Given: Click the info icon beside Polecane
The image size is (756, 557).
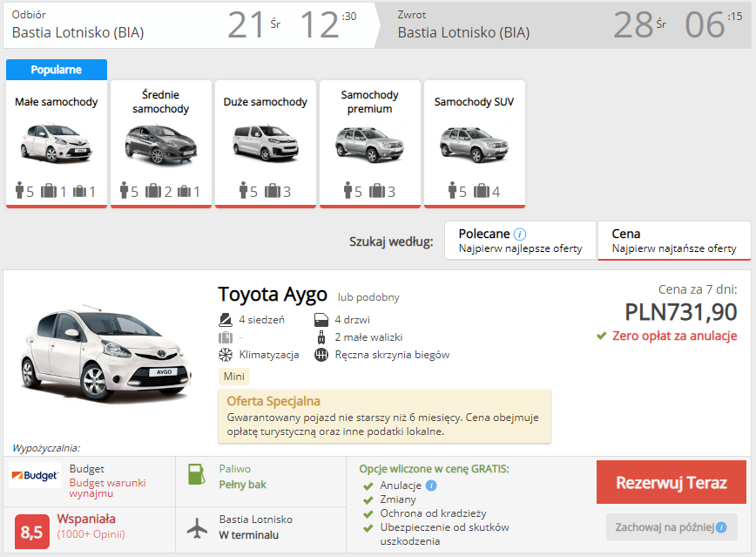Looking at the screenshot, I should [520, 234].
